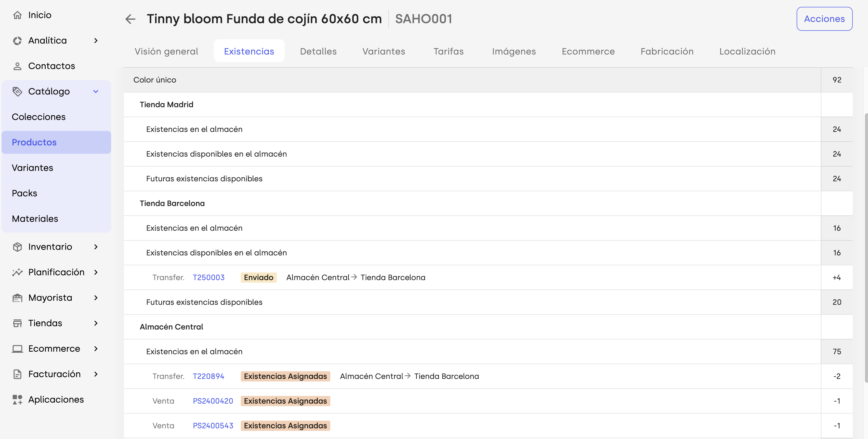
Task: Click the Inventario box icon
Action: coord(17,247)
